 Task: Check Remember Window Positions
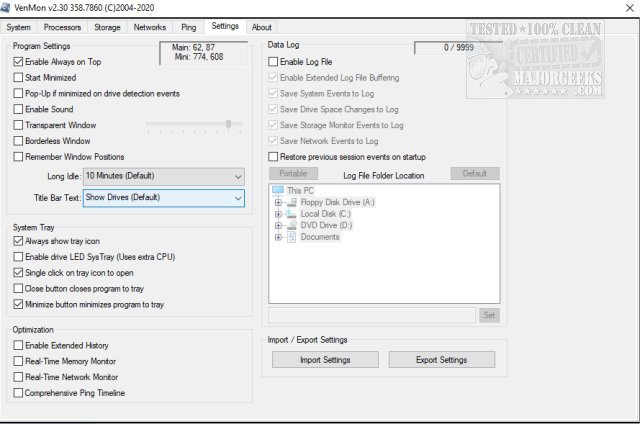pos(18,157)
